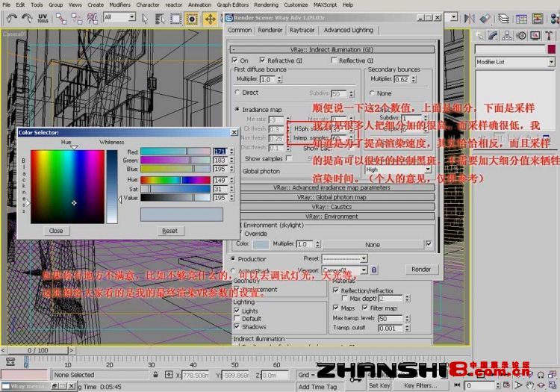Select the Irradiance map radio button
Viewport: 560px width, 392px height.
pyautogui.click(x=237, y=109)
